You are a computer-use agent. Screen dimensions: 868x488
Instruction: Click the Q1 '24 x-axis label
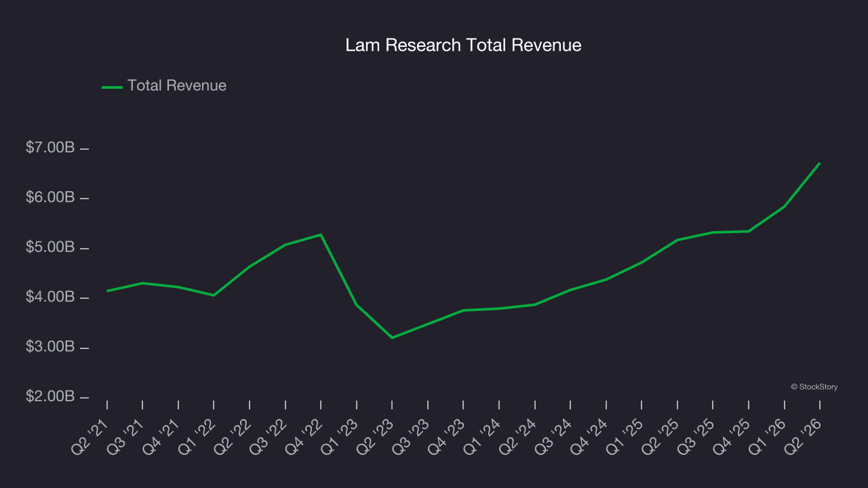click(483, 436)
